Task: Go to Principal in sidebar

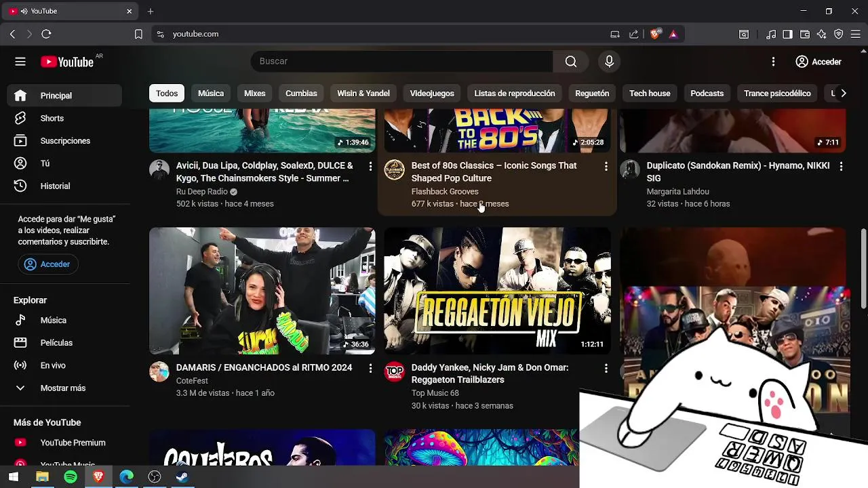Action: click(64, 96)
